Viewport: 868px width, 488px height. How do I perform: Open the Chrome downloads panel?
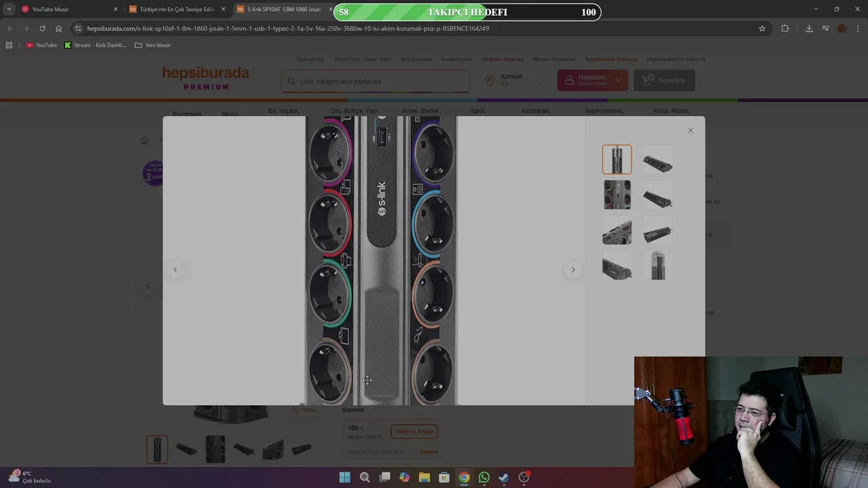click(x=809, y=28)
